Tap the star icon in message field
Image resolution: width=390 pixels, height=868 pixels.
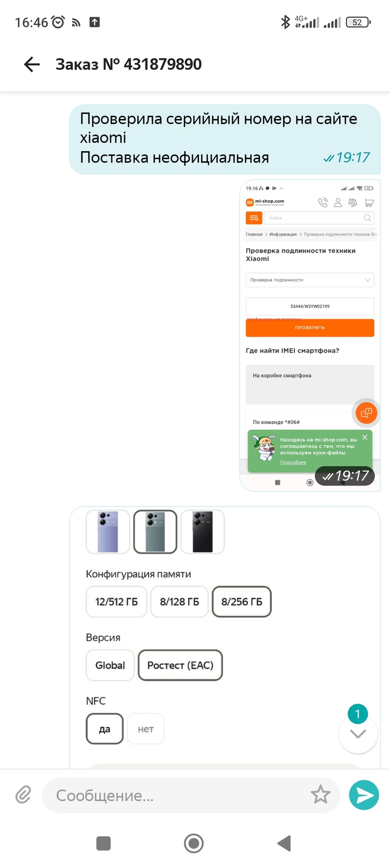pos(320,794)
